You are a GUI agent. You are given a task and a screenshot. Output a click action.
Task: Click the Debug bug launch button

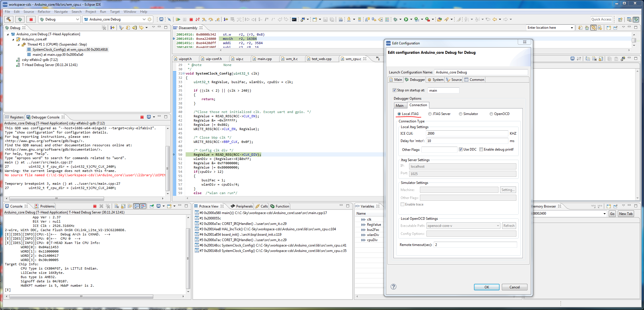tap(20, 19)
